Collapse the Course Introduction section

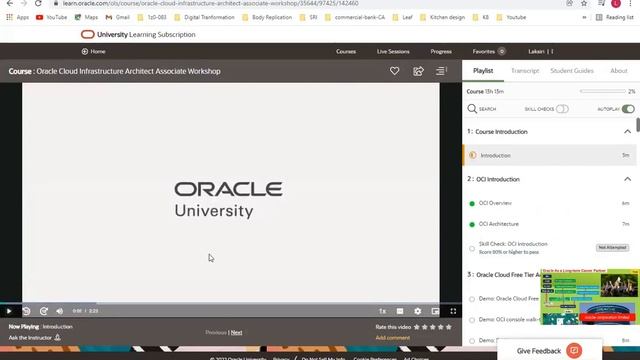tap(627, 131)
